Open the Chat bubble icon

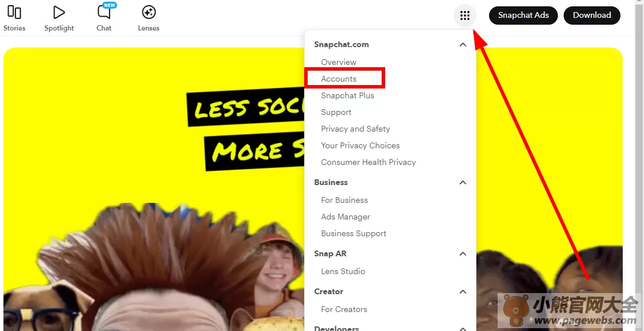[x=104, y=12]
